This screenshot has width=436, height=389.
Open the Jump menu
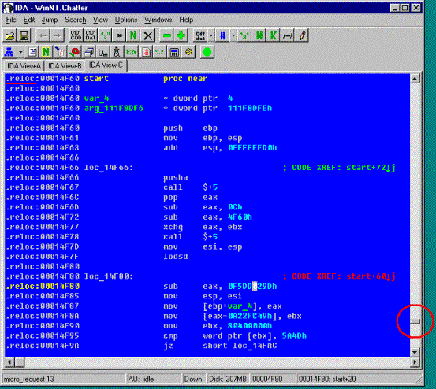point(50,20)
